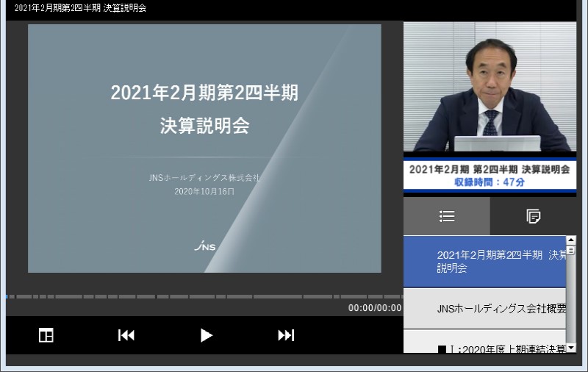Switch to the slides notes tab
Screen dimensions: 588x372
533,216
